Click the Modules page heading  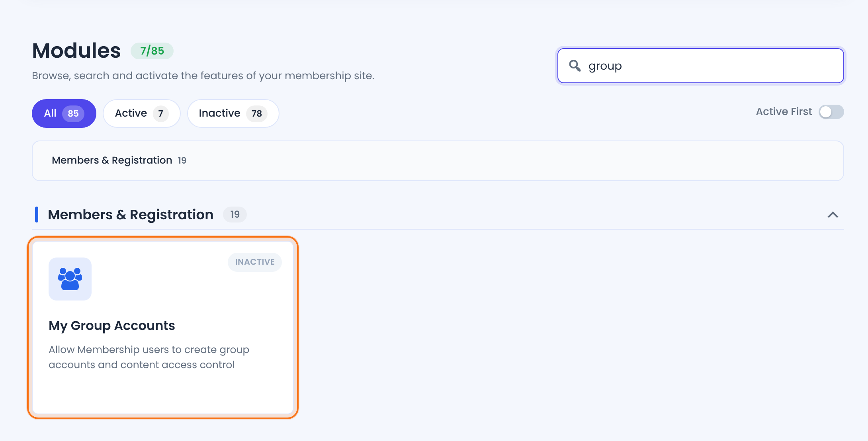point(76,51)
